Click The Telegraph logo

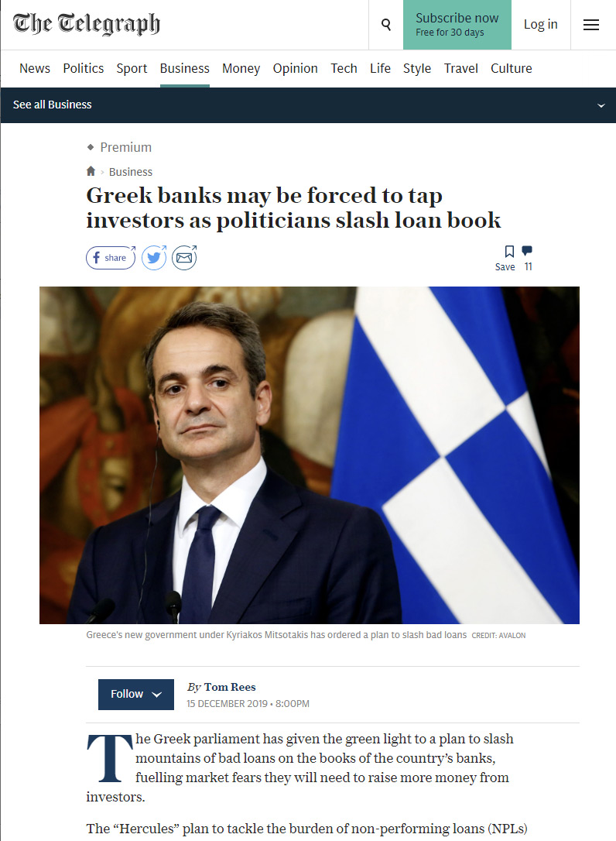(x=87, y=23)
